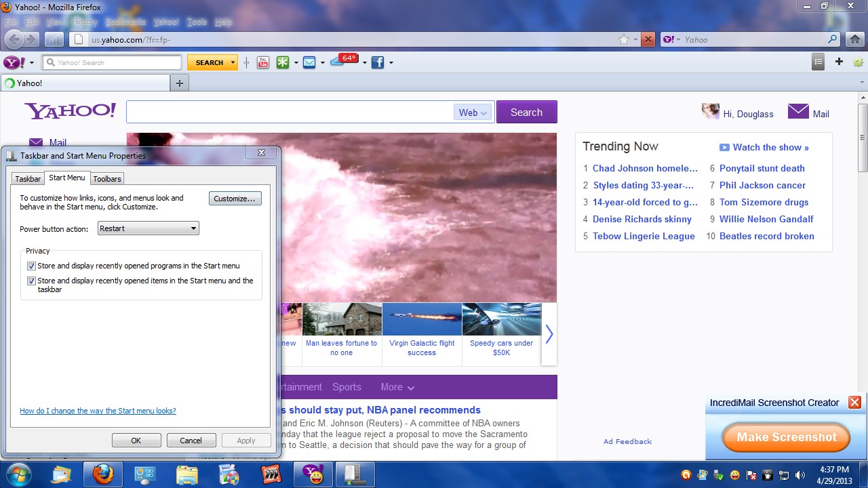Open the YouTube toolbar button
The height and width of the screenshot is (488, 868).
[262, 62]
